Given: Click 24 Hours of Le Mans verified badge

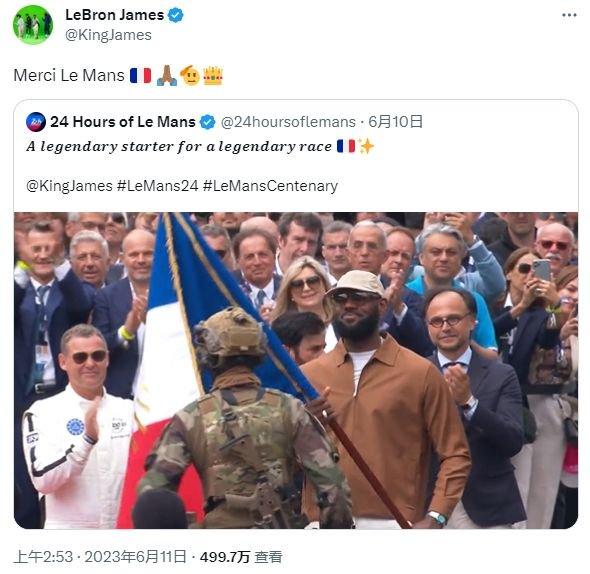Looking at the screenshot, I should pos(207,122).
